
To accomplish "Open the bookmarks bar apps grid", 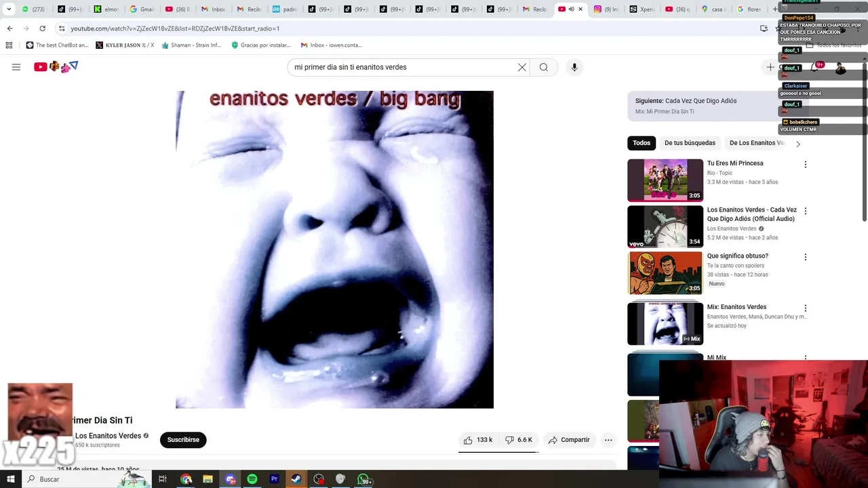I will pyautogui.click(x=9, y=45).
